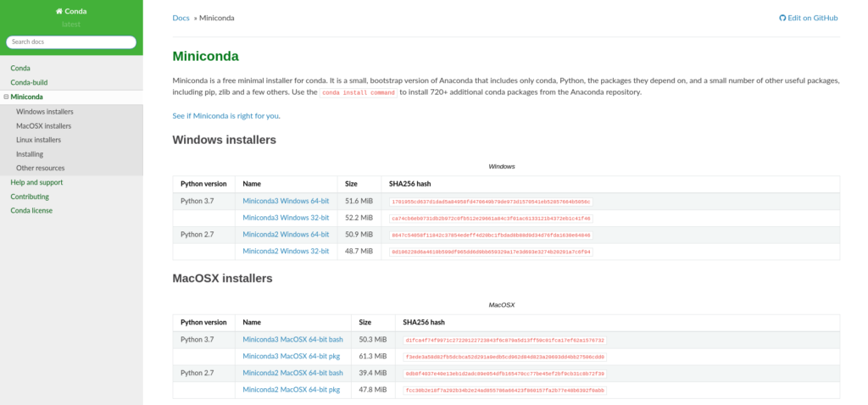
Task: Click the GitHub icon beside Edit on GitHub
Action: pos(782,18)
